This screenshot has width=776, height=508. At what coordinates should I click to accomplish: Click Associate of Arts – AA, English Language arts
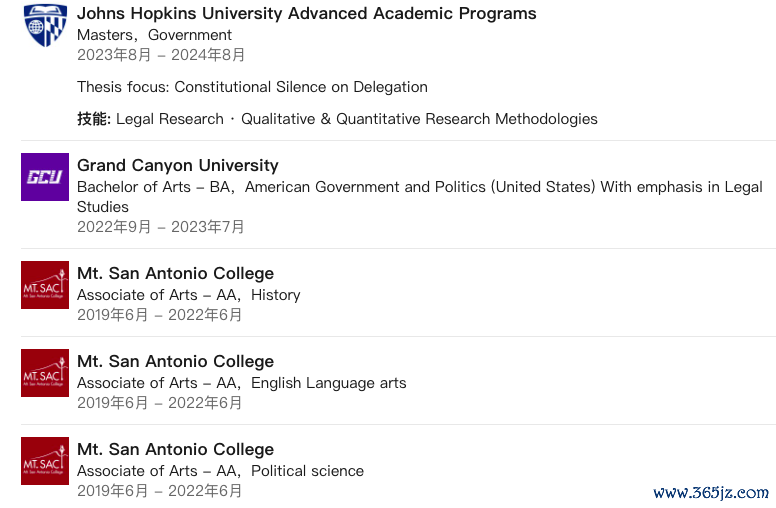pos(242,383)
